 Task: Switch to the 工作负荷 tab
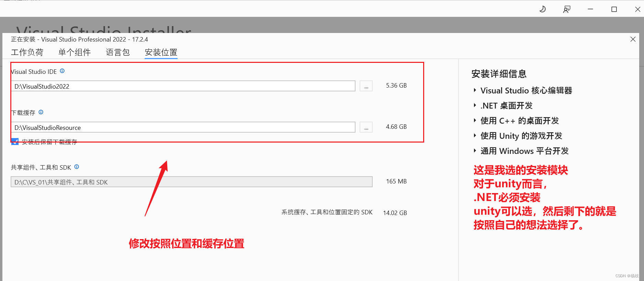(x=27, y=52)
